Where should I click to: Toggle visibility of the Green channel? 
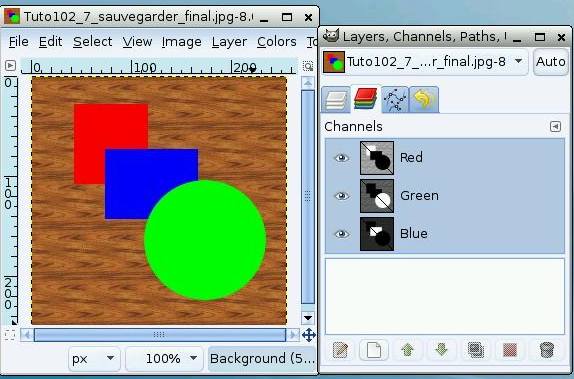click(x=341, y=196)
